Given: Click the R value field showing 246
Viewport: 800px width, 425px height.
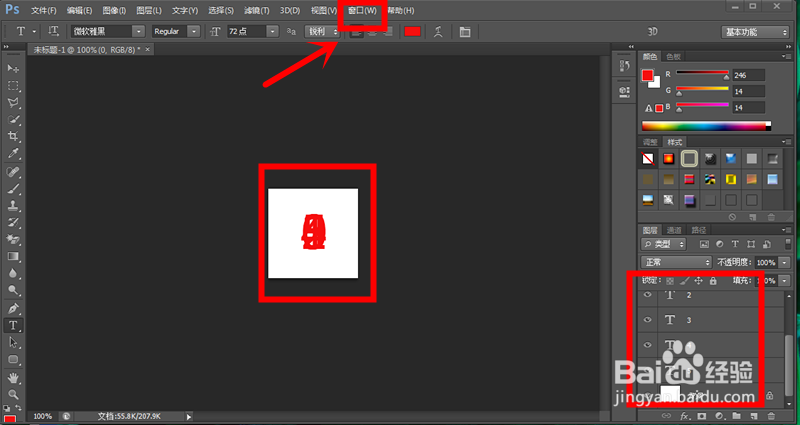Looking at the screenshot, I should coord(748,75).
